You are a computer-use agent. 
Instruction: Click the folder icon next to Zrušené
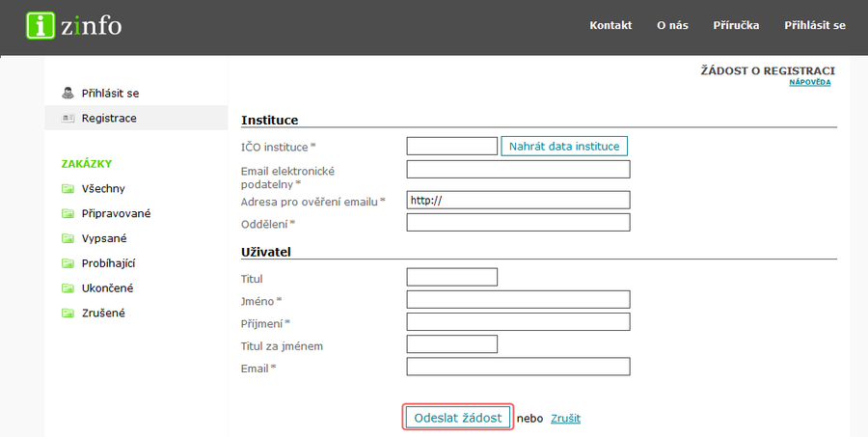[x=68, y=314]
